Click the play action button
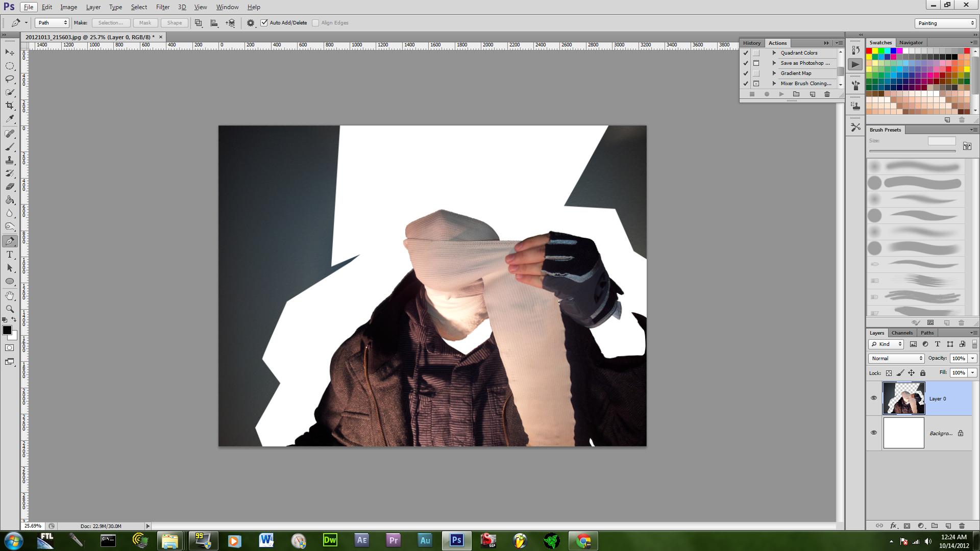 (x=781, y=94)
